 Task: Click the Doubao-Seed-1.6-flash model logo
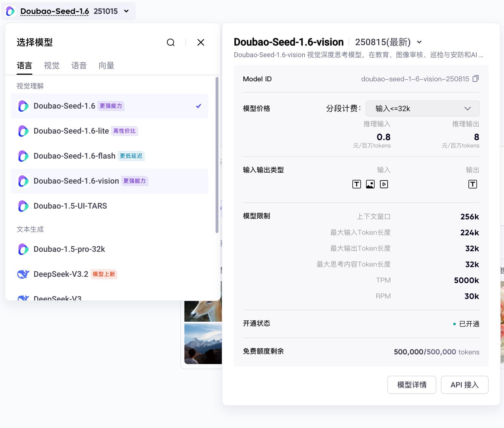[23, 156]
